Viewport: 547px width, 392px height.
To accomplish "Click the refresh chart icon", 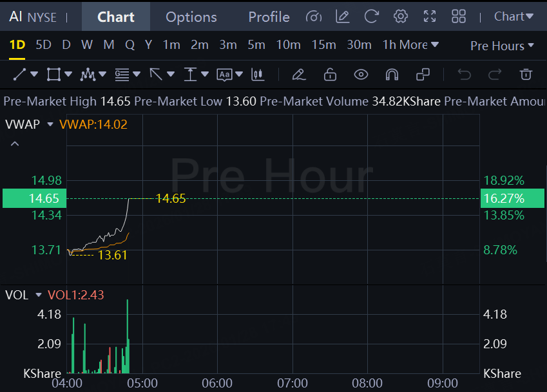I will pyautogui.click(x=372, y=17).
